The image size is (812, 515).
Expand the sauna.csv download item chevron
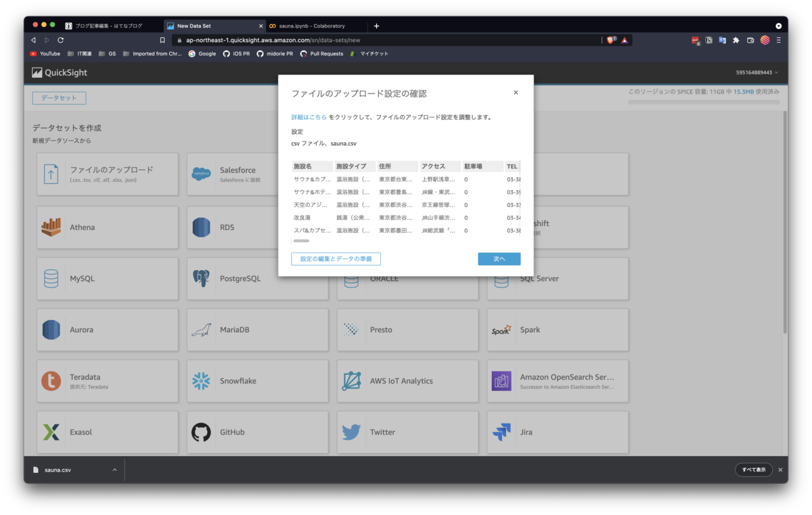[114, 470]
